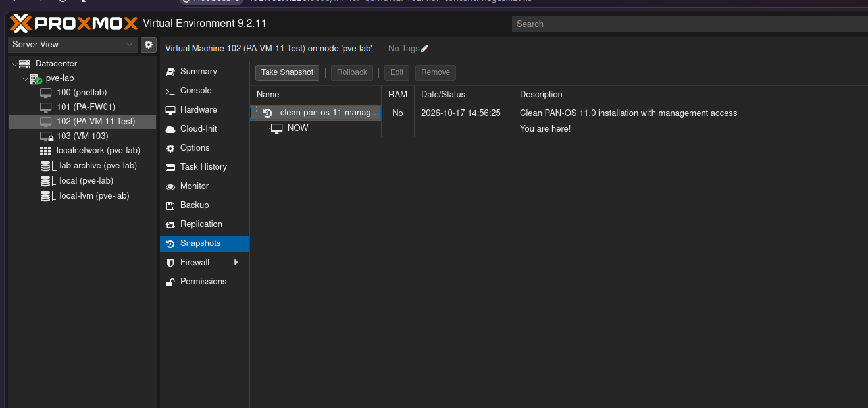Sort by the Date/Status column header
The image size is (868, 408).
tap(463, 95)
